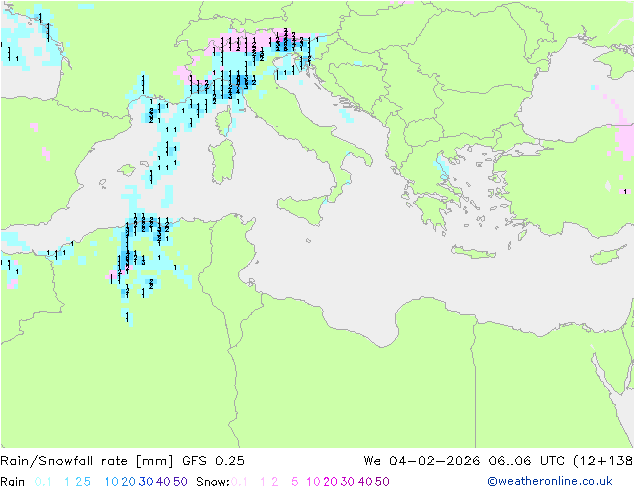Click the 'Rain/Snowfall rate [mm] GFS 0.25' title
The width and height of the screenshot is (634, 490).
click(x=122, y=461)
